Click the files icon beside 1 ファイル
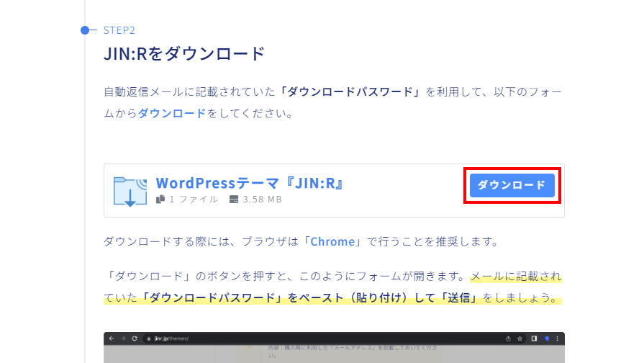The height and width of the screenshot is (363, 644). 160,200
